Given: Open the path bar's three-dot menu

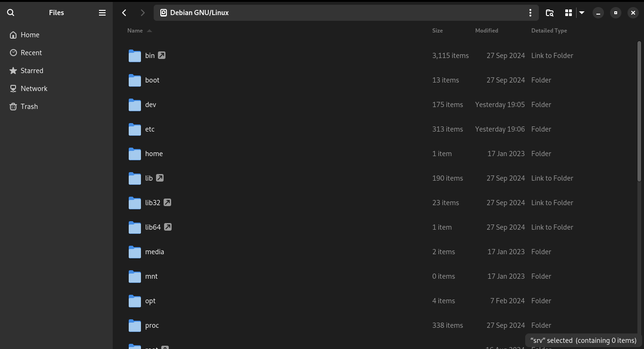Looking at the screenshot, I should pos(530,13).
